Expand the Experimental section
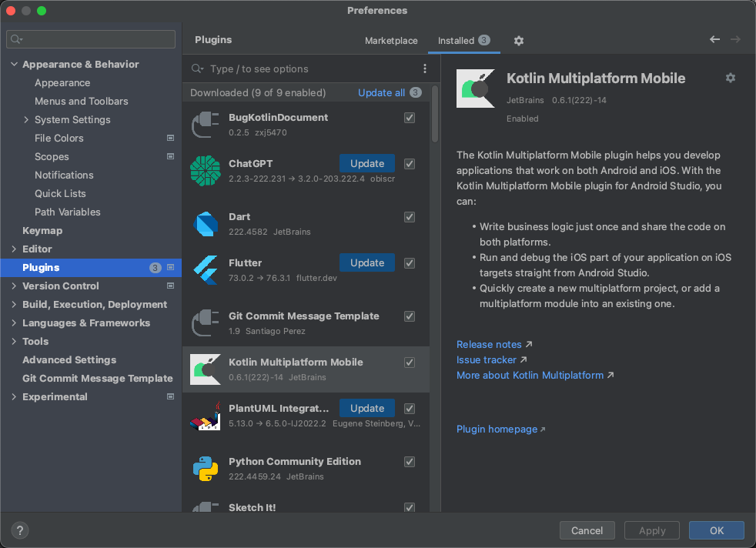 pyautogui.click(x=14, y=396)
